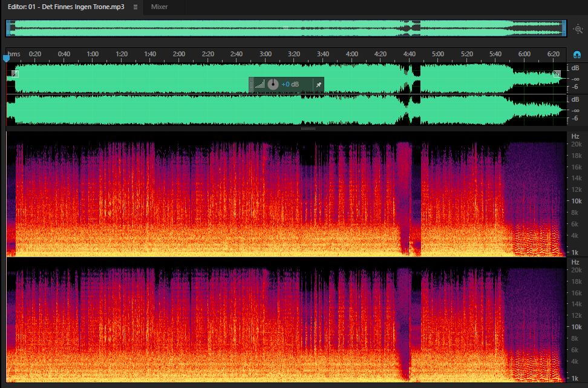Click the HUD gripper handle next to the volume bars
588x388 pixels.
[x=251, y=85]
